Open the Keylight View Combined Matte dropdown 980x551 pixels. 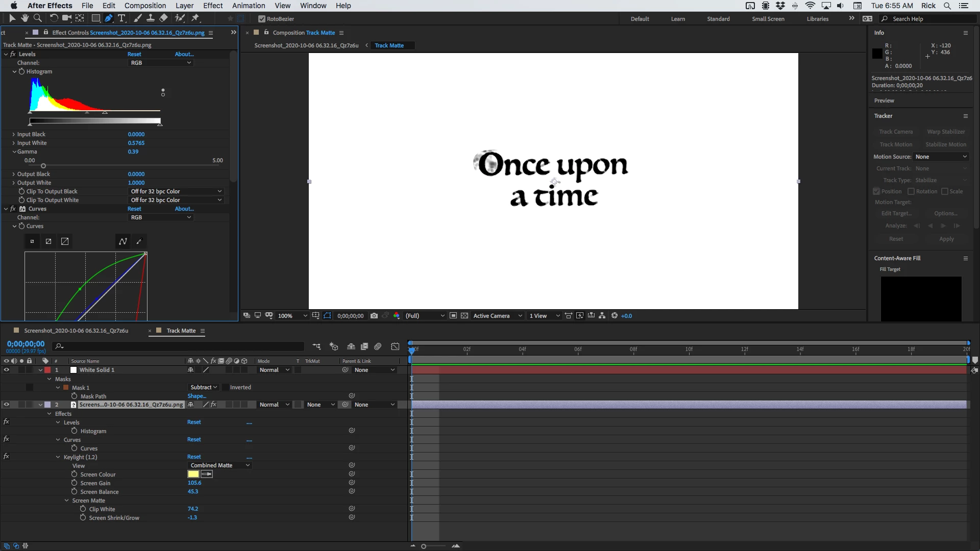(x=219, y=465)
